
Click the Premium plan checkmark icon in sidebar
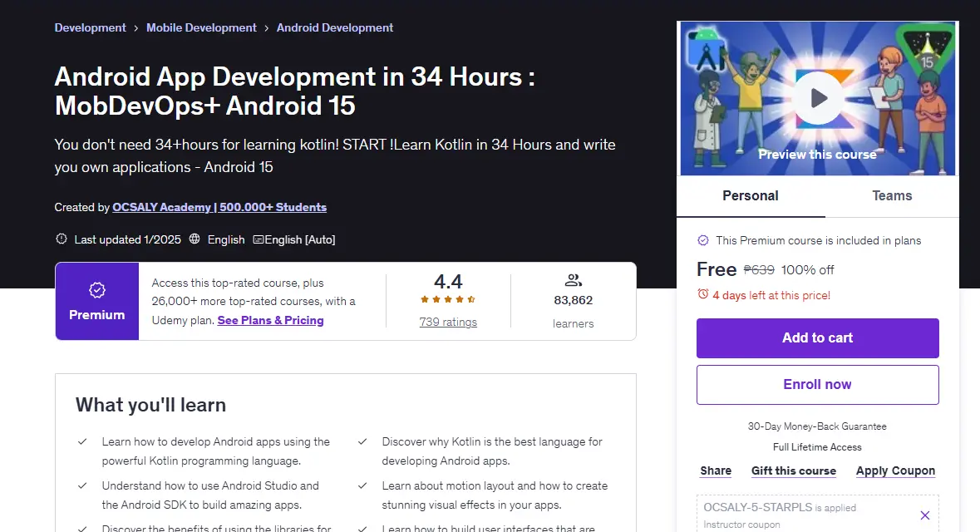pyautogui.click(x=703, y=240)
